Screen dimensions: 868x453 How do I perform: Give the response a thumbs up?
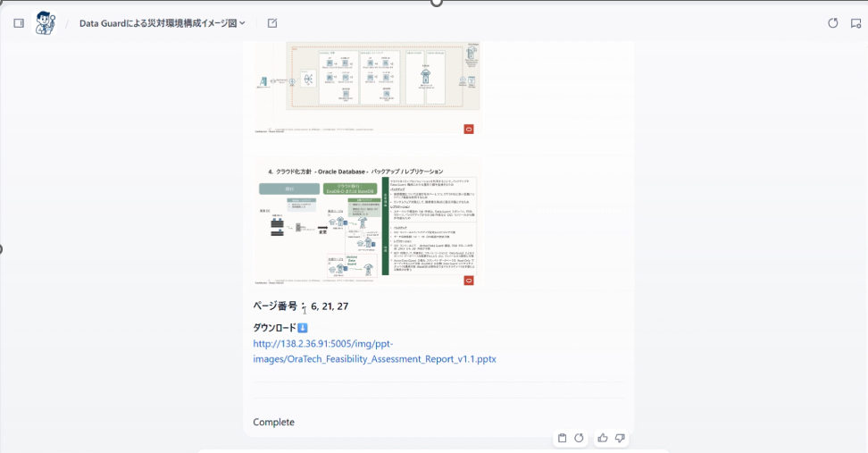[x=602, y=438]
